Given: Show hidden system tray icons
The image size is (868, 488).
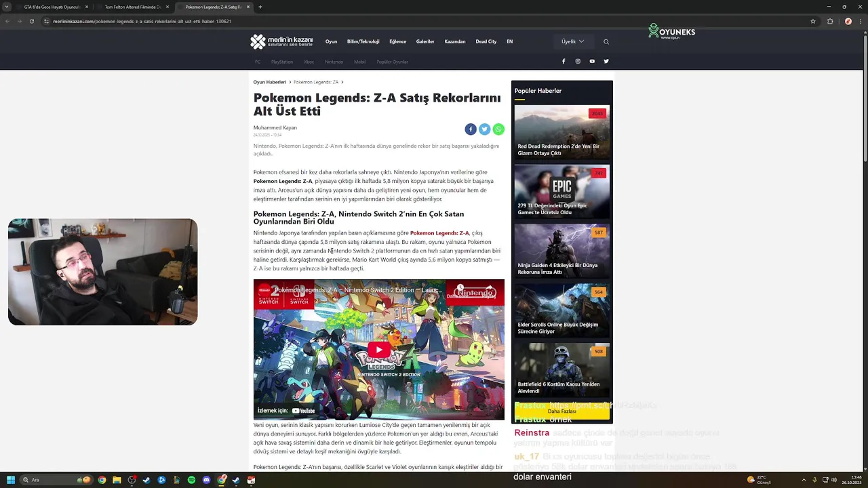Looking at the screenshot, I should [x=804, y=480].
